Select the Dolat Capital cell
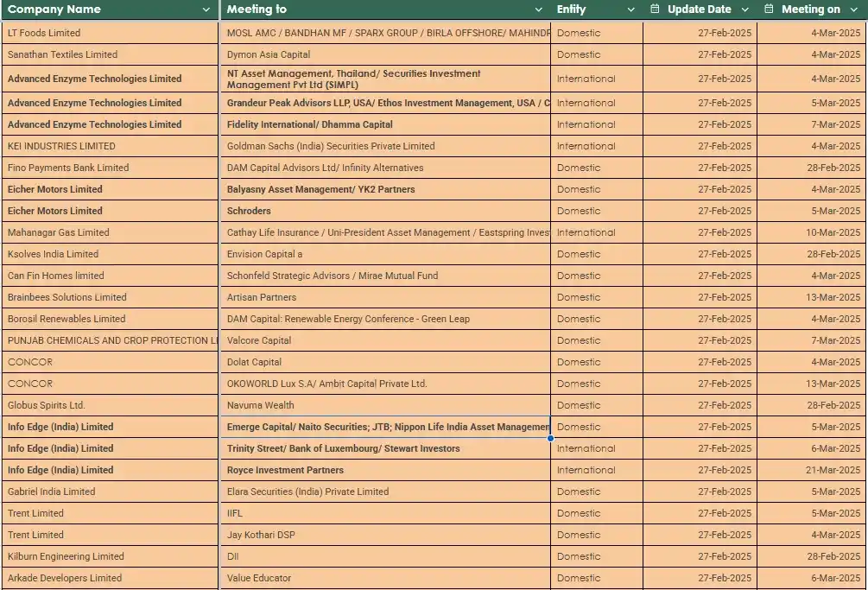Image resolution: width=868 pixels, height=590 pixels. click(x=385, y=362)
